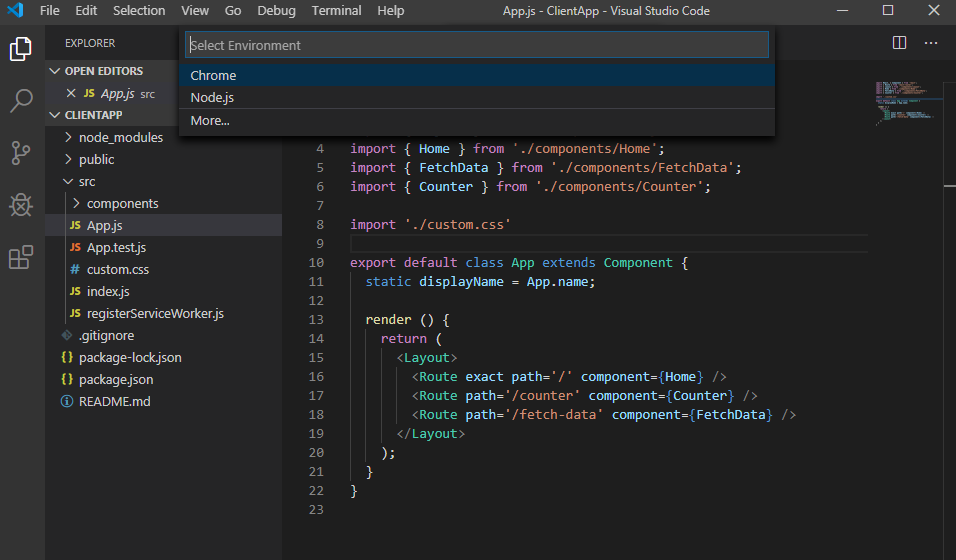Viewport: 956px width, 560px height.
Task: Collapse the Open Editors section
Action: tap(55, 71)
